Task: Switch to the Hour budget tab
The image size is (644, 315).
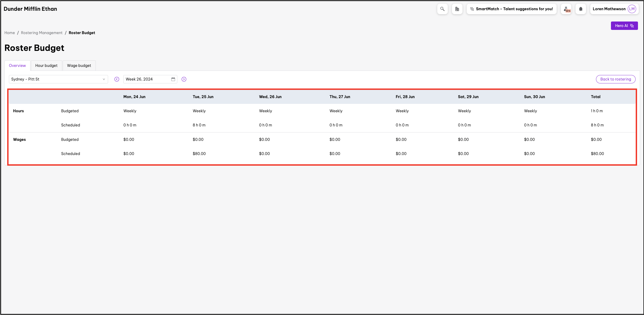Action: pyautogui.click(x=46, y=66)
